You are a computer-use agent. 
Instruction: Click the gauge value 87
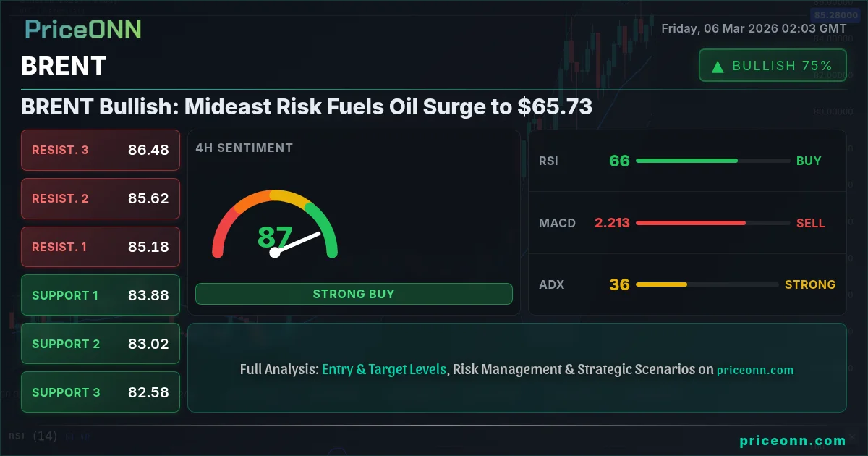(x=275, y=237)
